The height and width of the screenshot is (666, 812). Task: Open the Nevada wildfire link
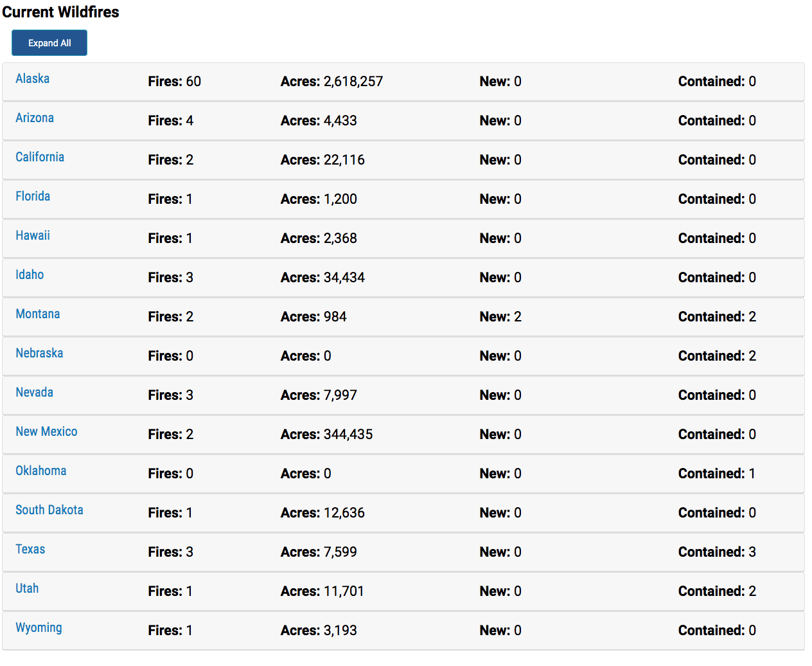click(x=35, y=392)
